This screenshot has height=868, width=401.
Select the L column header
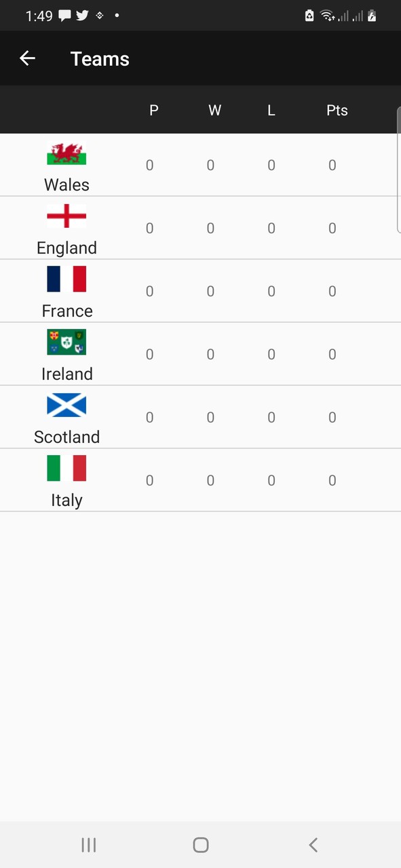tap(271, 110)
